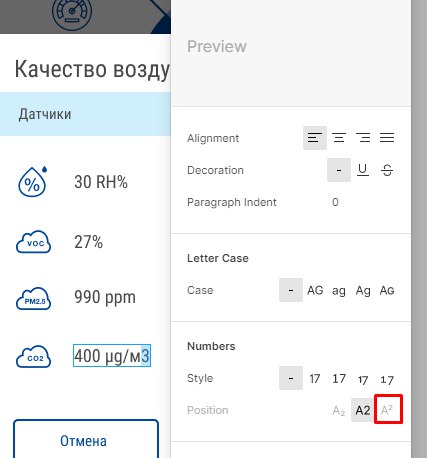Choose fourth 17 number style
The image size is (427, 458).
pos(387,380)
